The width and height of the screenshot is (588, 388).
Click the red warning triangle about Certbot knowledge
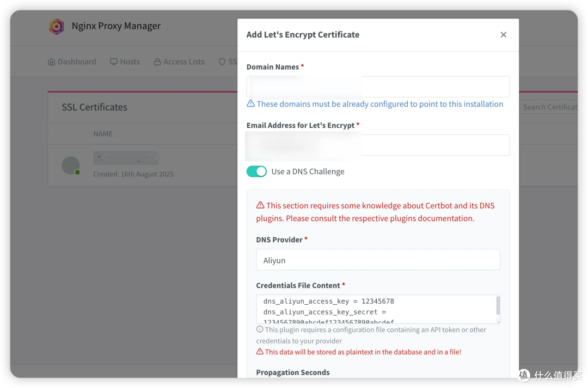[x=260, y=206]
